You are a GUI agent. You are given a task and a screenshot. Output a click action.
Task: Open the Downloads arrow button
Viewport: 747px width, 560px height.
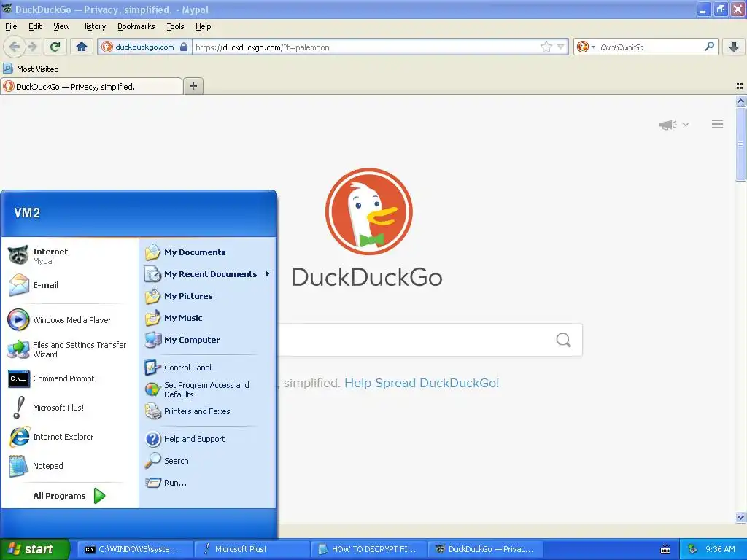click(734, 47)
